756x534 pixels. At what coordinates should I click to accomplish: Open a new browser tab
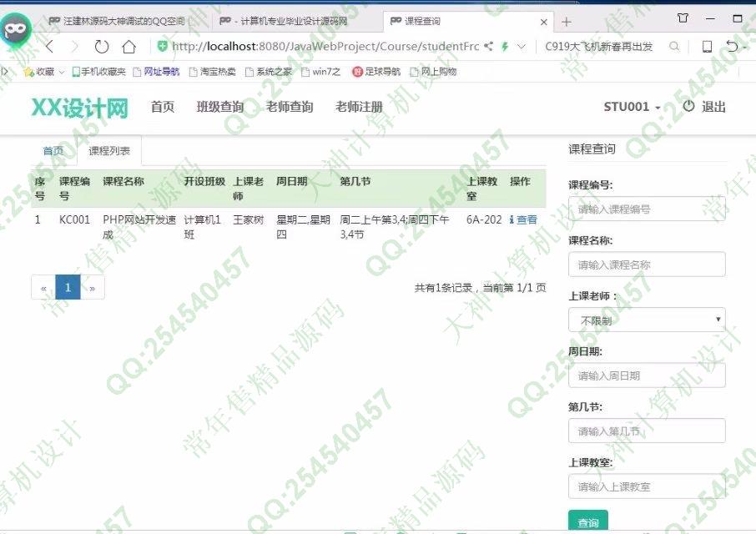coord(566,22)
